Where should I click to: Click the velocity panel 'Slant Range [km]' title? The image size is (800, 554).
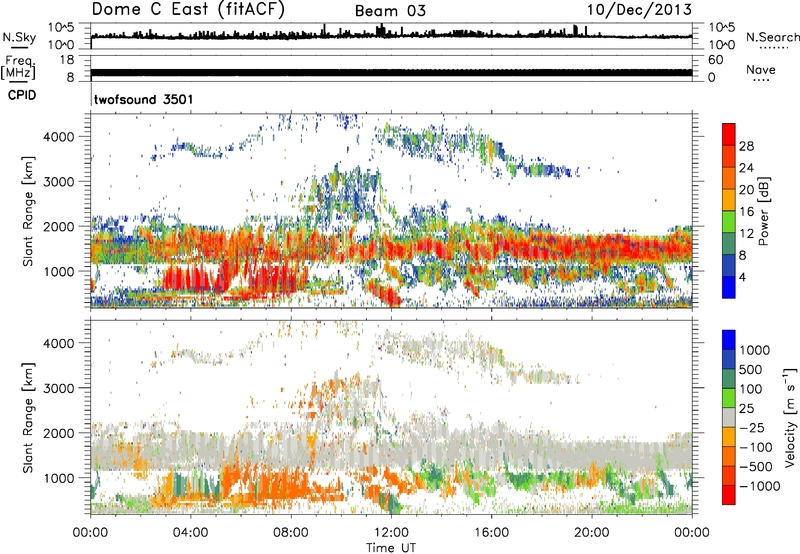pyautogui.click(x=28, y=417)
